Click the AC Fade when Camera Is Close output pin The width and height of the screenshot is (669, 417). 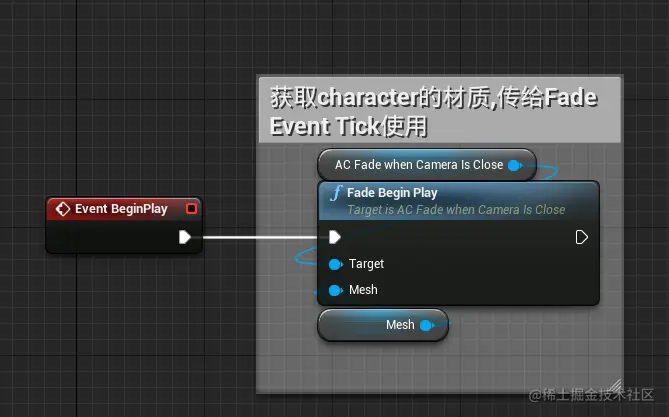pos(515,165)
